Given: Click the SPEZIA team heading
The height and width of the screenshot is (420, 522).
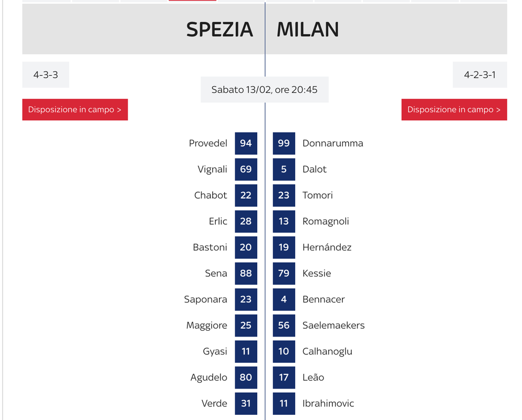Looking at the screenshot, I should coord(220,29).
